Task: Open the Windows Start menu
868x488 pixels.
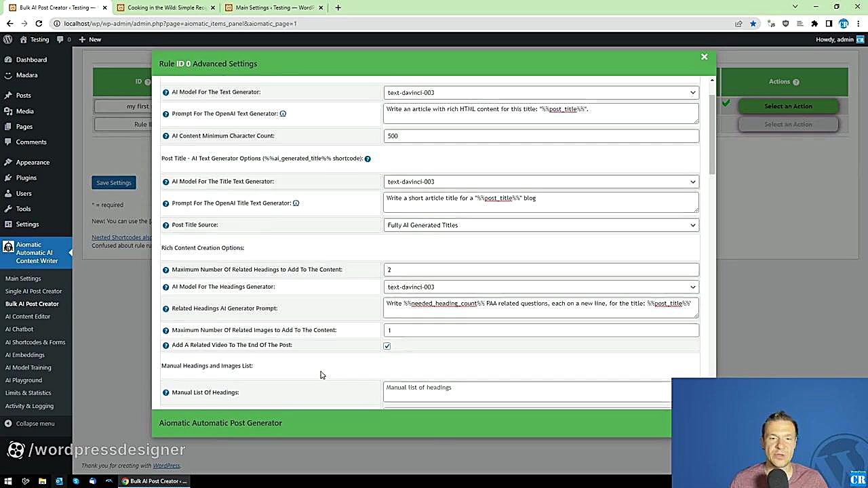Action: coord(8,481)
